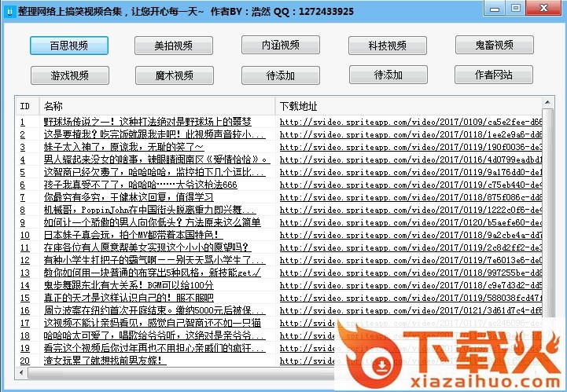Sort list by the ID column header
567x392 pixels.
pos(27,105)
